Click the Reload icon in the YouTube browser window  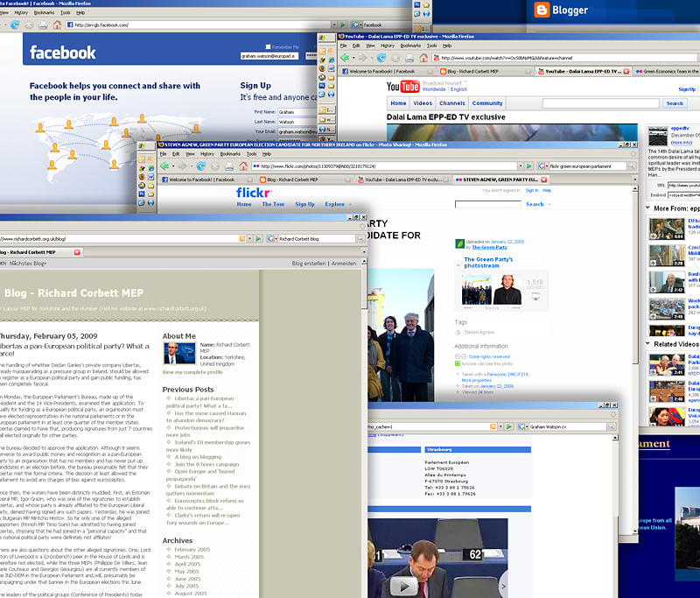pos(380,56)
